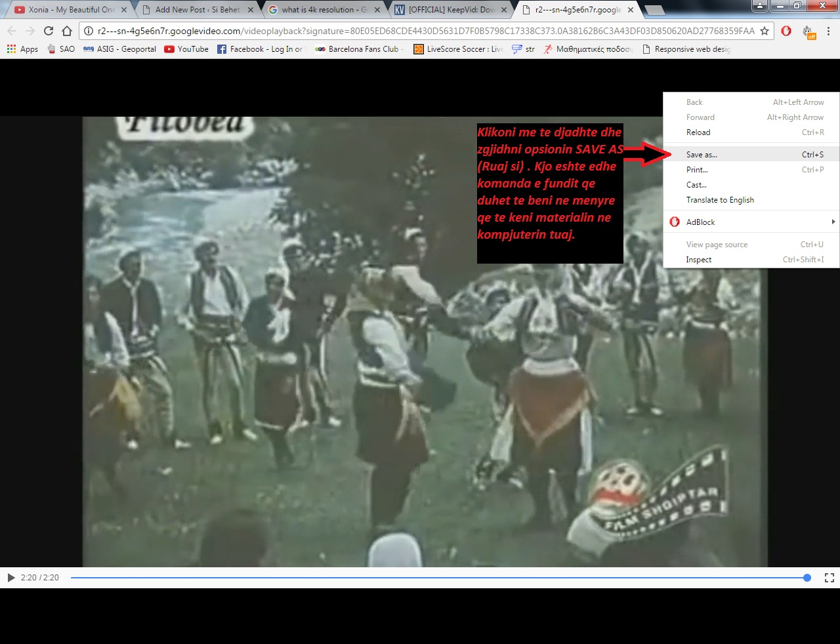
Task: View site information icon in address bar
Action: (x=89, y=31)
